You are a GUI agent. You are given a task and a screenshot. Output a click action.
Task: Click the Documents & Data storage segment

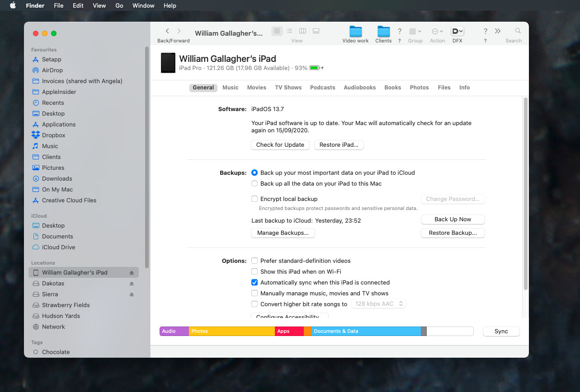click(x=366, y=331)
